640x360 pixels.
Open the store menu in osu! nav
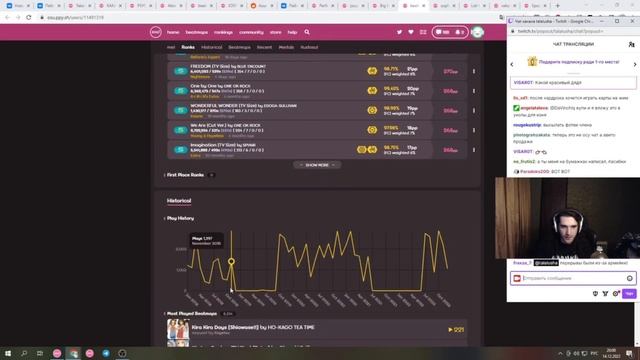(x=276, y=32)
